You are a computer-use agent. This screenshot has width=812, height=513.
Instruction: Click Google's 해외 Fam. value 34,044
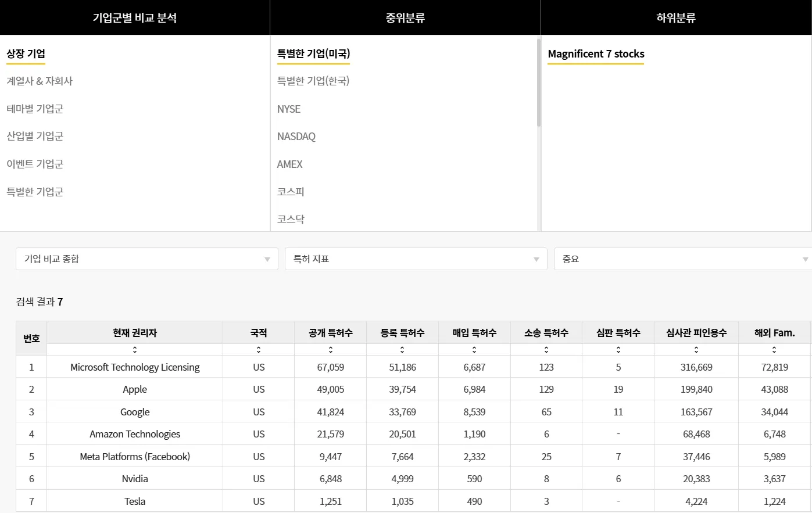tap(774, 412)
